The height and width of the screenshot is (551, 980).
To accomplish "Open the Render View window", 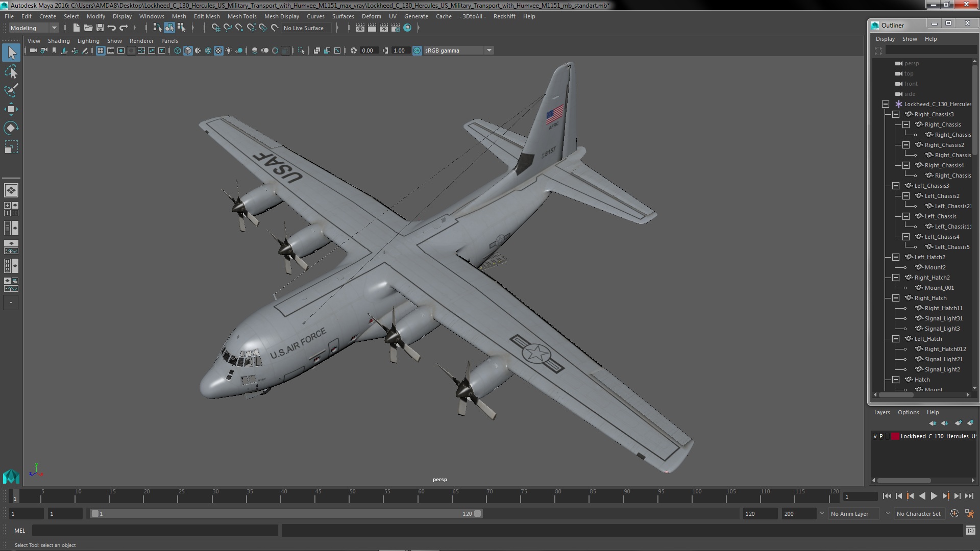I will pos(360,28).
